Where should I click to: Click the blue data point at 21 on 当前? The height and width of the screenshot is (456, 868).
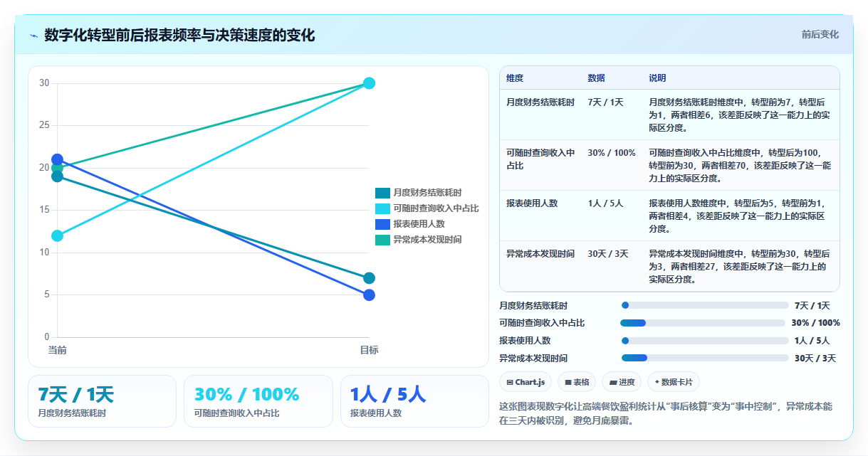pos(57,159)
